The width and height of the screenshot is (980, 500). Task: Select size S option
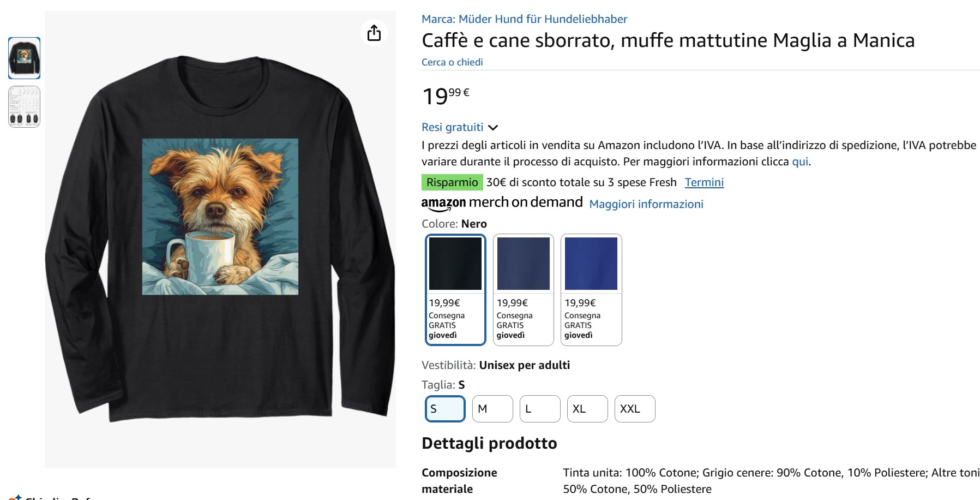445,409
